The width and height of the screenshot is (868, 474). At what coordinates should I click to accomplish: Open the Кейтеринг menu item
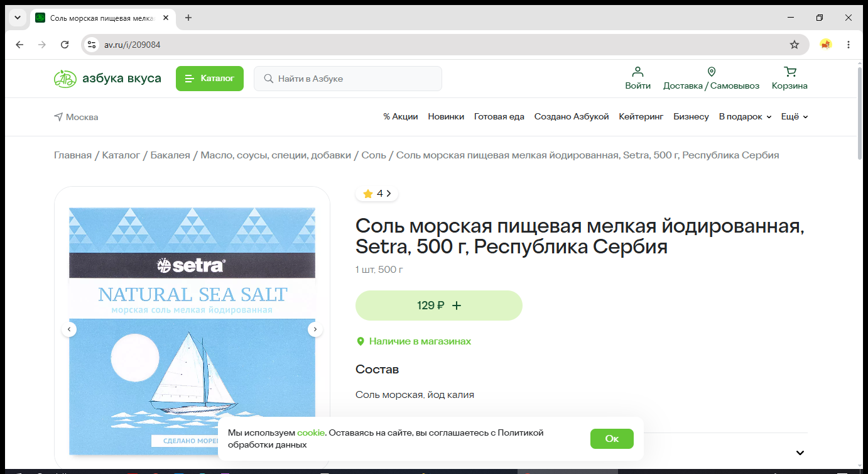click(x=641, y=117)
